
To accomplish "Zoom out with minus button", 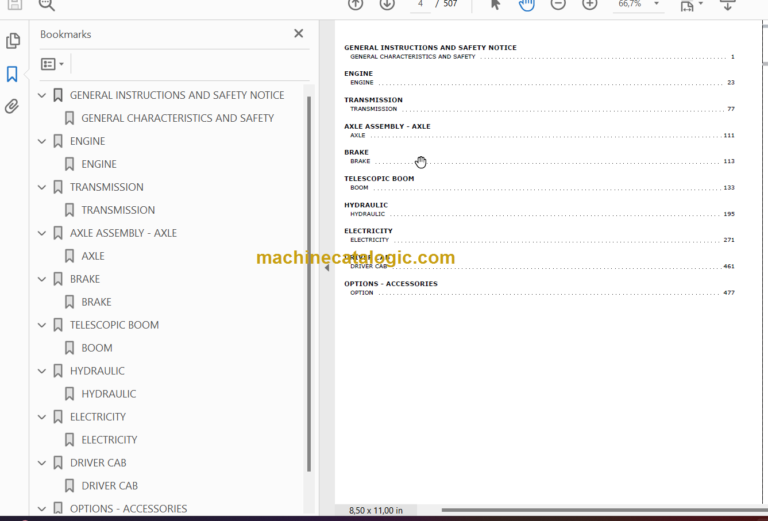I will 558,4.
